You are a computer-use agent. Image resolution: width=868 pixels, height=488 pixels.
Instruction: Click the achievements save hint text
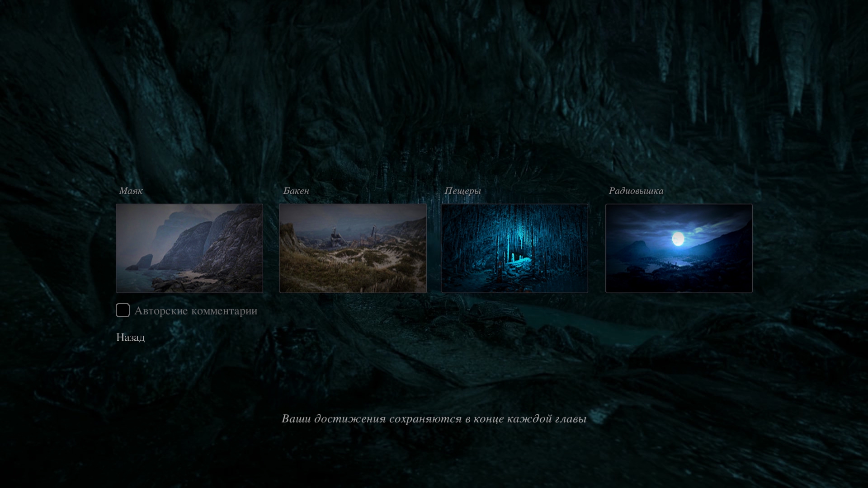point(434,419)
